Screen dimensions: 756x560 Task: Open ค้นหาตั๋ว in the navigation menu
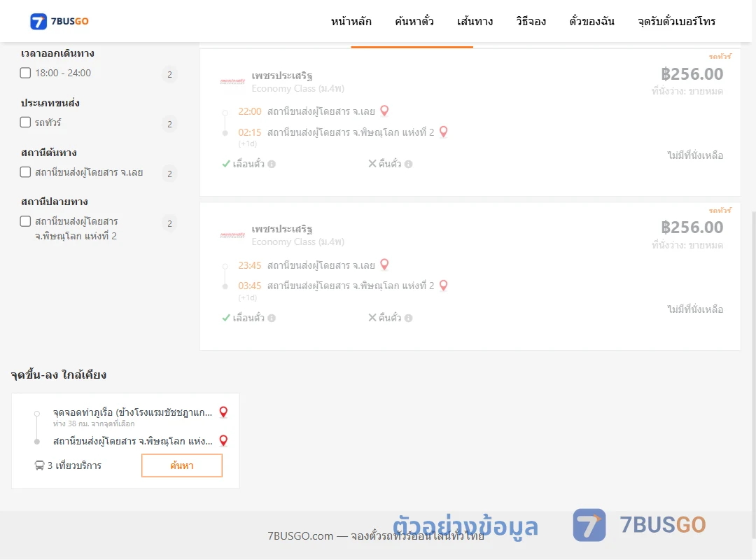pos(414,21)
